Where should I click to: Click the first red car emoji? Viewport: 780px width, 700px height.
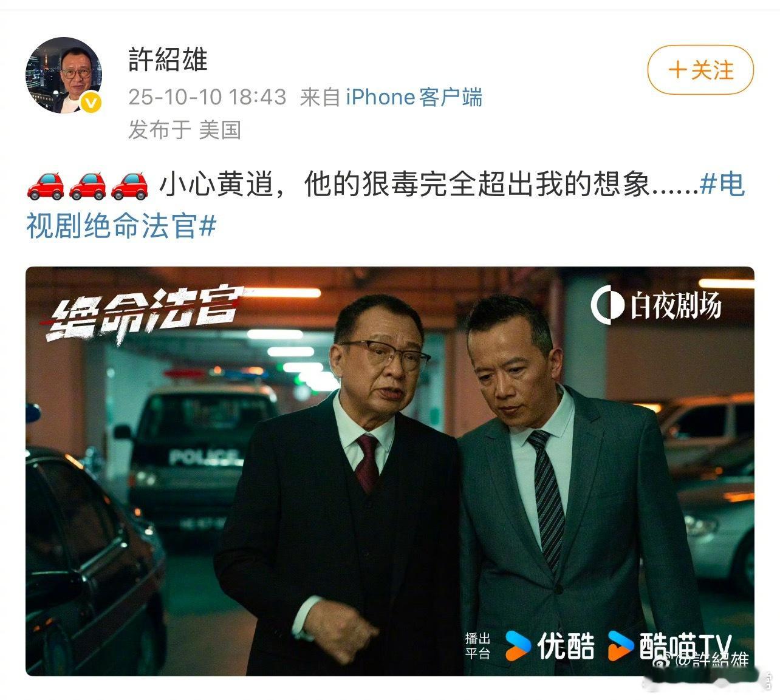(x=46, y=185)
